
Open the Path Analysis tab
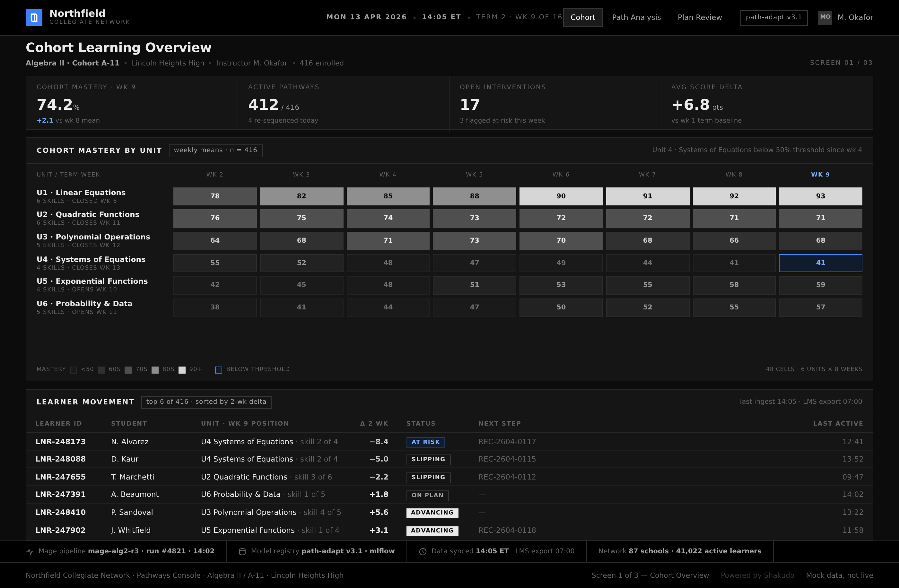coord(636,17)
